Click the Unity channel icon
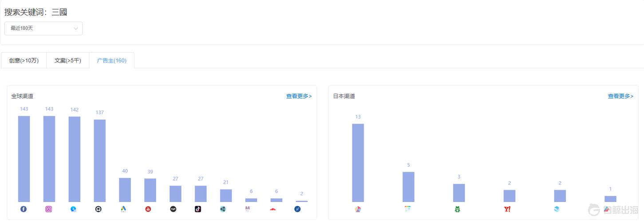Viewport: 644px width, 222px height. click(x=223, y=209)
